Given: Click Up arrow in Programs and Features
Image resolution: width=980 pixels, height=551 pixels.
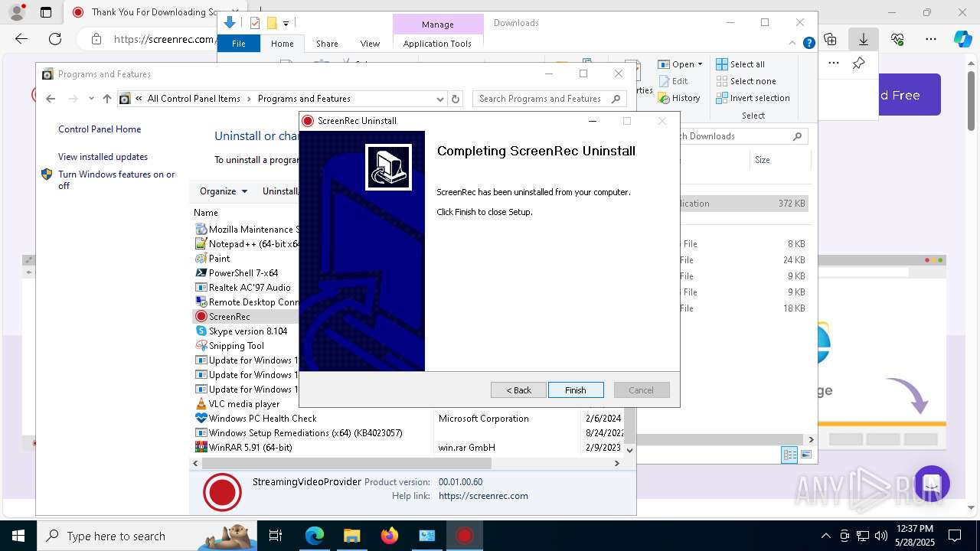Looking at the screenshot, I should click(107, 99).
